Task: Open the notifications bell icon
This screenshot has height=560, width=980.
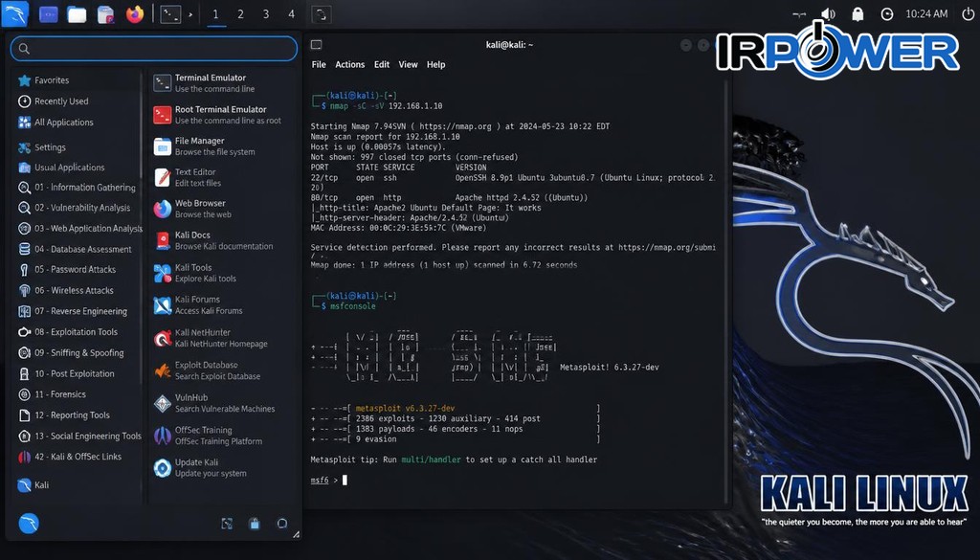Action: click(x=857, y=13)
